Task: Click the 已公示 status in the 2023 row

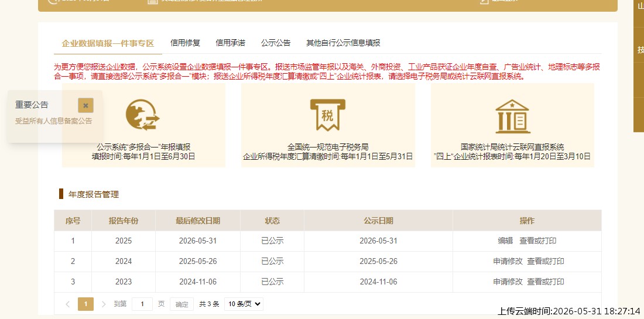Action: (x=272, y=282)
